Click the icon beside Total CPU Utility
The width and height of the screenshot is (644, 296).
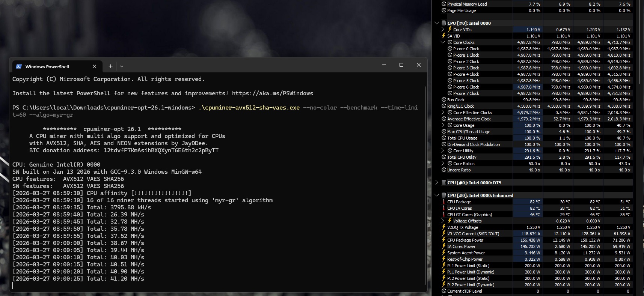(x=444, y=157)
